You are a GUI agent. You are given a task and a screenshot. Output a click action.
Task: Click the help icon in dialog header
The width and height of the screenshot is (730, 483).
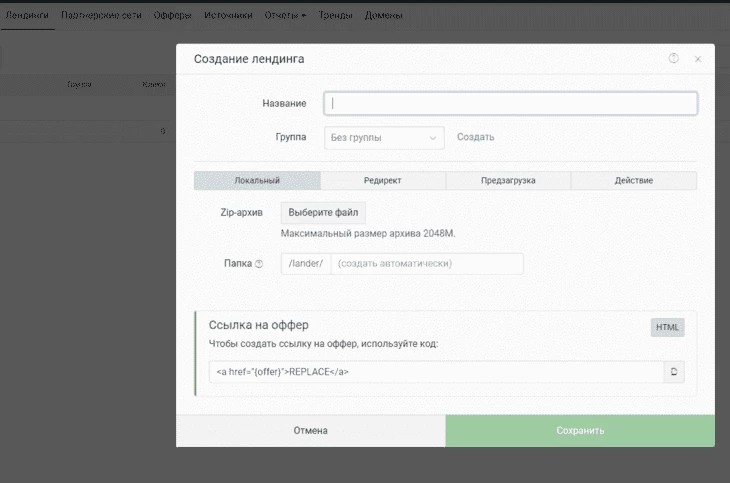(x=673, y=58)
